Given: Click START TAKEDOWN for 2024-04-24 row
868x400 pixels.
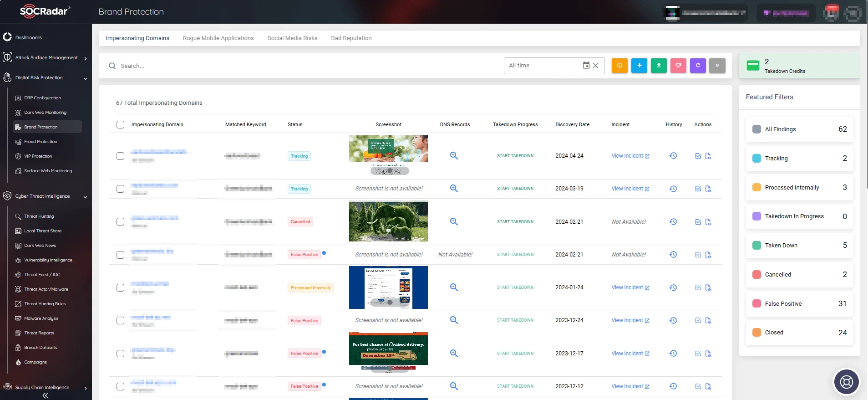Looking at the screenshot, I should pyautogui.click(x=515, y=156).
